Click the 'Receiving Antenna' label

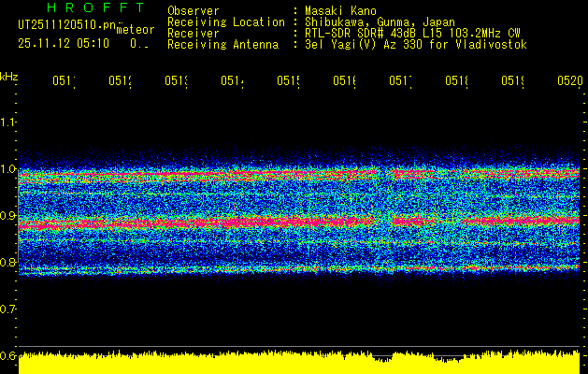222,45
